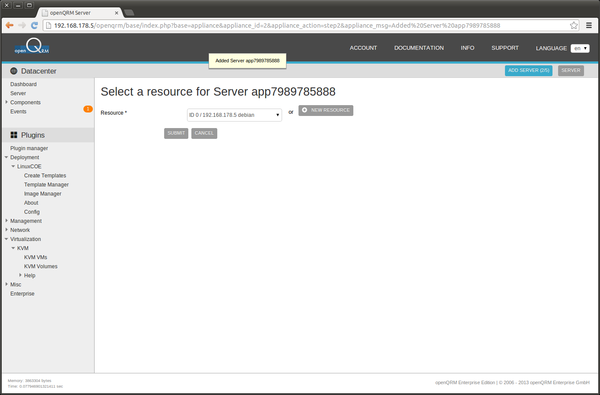This screenshot has width=600, height=395.
Task: Open the Enterprise sidebar link
Action: click(22, 294)
